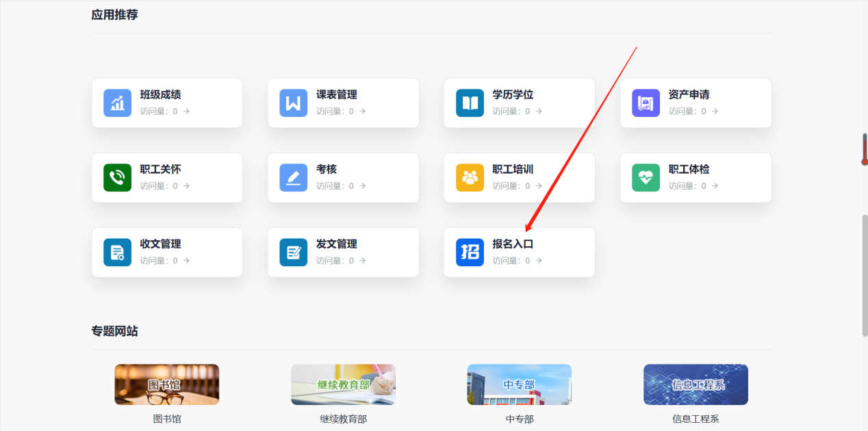
Task: Open the 图书馆 thumbnail image
Action: click(x=167, y=384)
